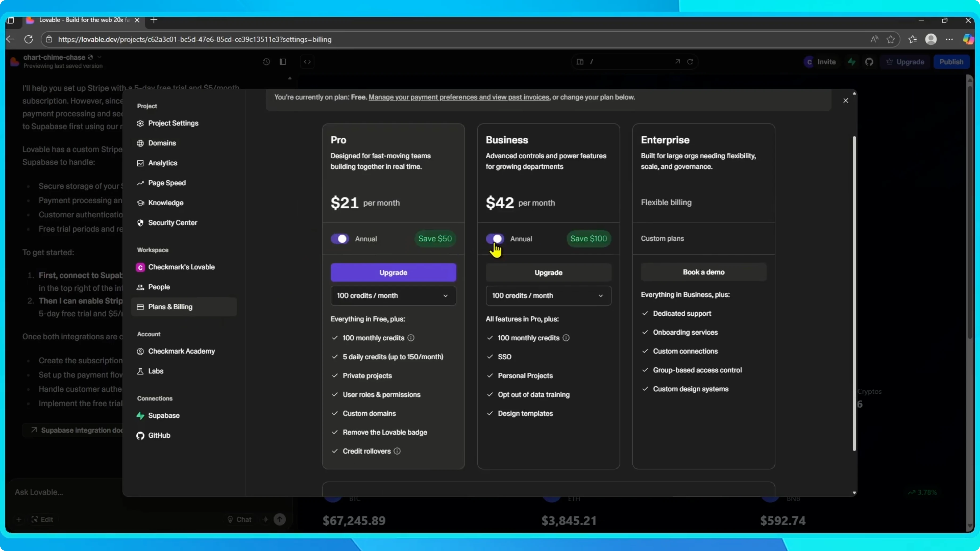The height and width of the screenshot is (551, 980).
Task: Open Security Center section
Action: 184,223
